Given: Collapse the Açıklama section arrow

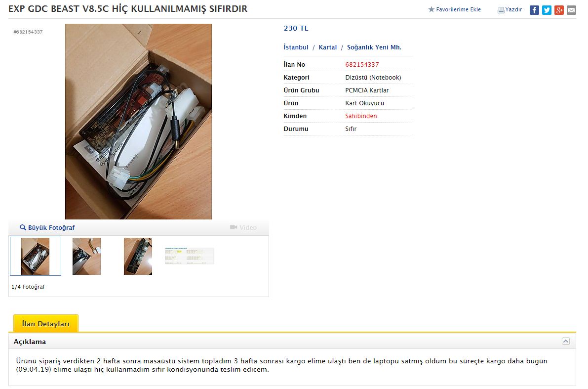Looking at the screenshot, I should click(x=565, y=341).
